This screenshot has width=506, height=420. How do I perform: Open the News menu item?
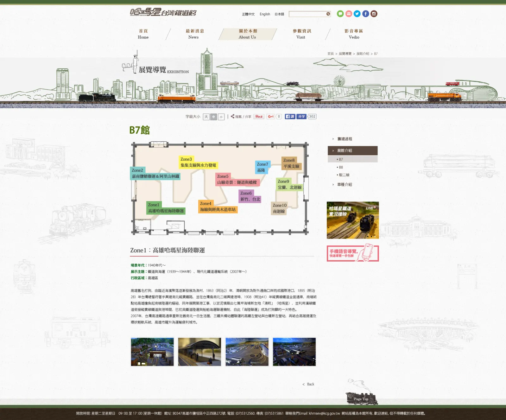(x=194, y=34)
